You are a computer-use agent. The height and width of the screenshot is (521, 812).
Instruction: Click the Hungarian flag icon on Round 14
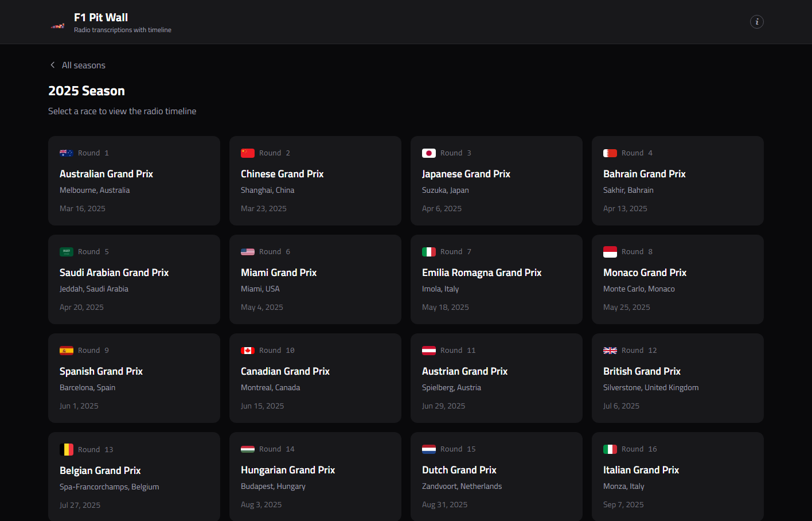pos(248,449)
